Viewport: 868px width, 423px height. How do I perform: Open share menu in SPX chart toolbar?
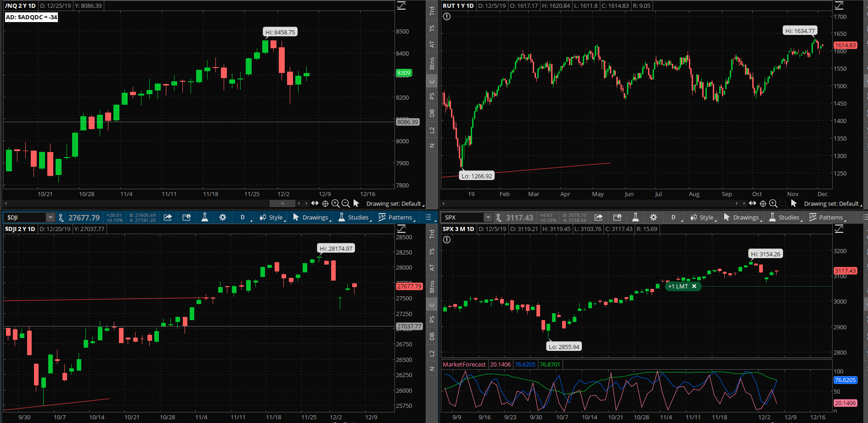tap(598, 217)
